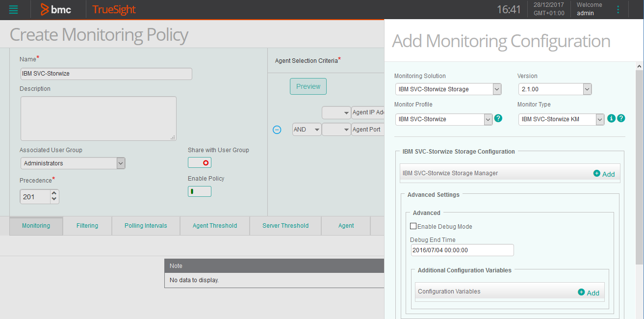Switch to the Filtering tab
The width and height of the screenshot is (644, 319).
(87, 225)
